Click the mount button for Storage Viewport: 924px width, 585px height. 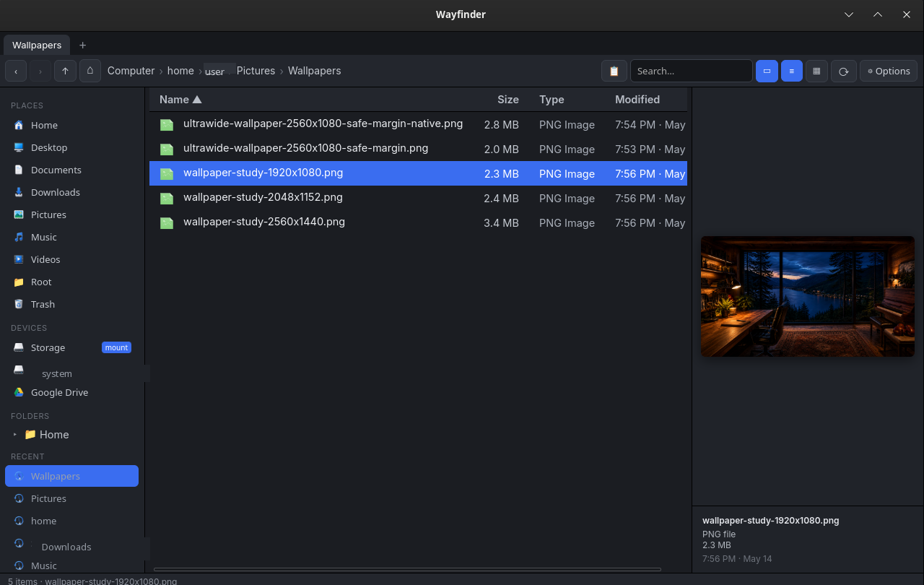point(116,347)
